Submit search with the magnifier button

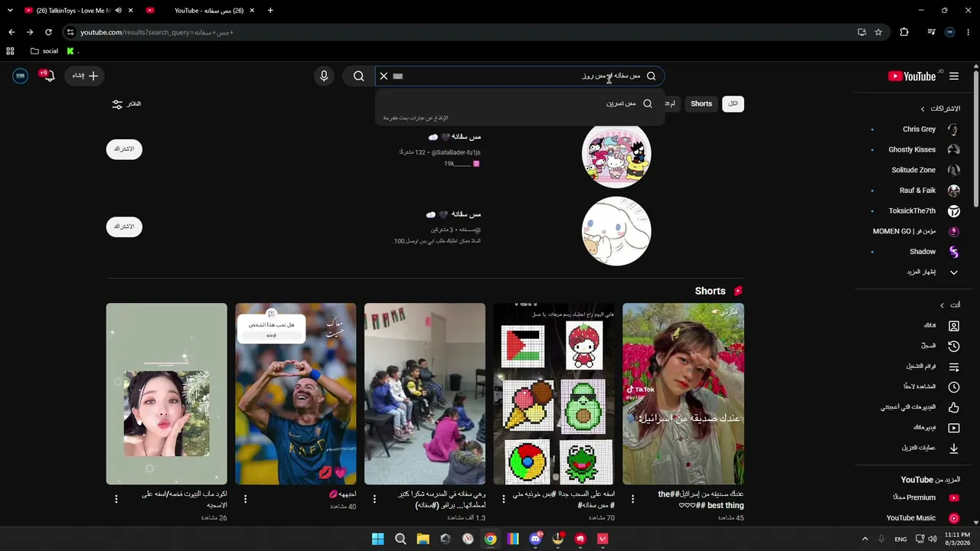click(x=358, y=76)
